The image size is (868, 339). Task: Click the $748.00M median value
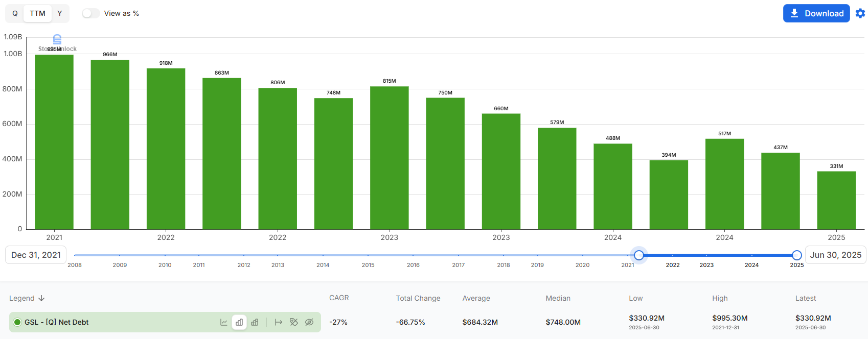click(563, 322)
